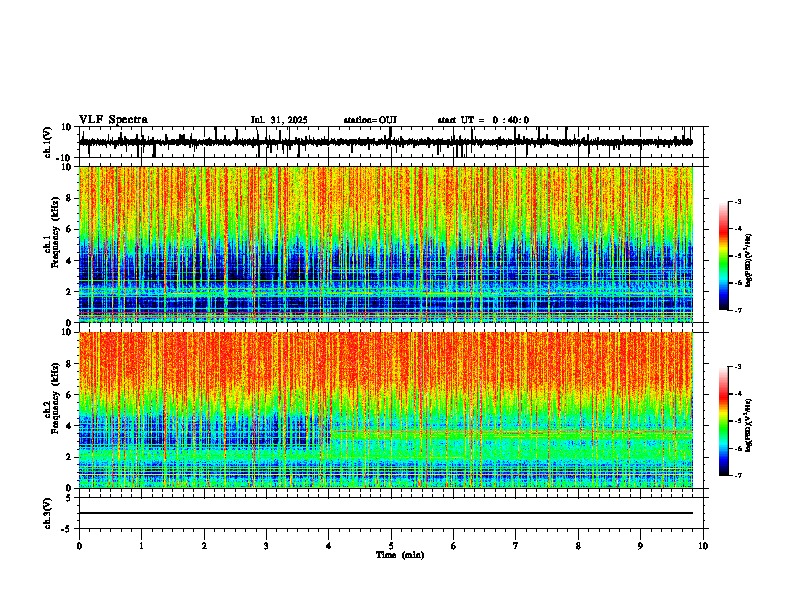Image resolution: width=792 pixels, height=612 pixels.
Task: Click the "ch.1(V)" waveform axis label
Action: pos(48,142)
